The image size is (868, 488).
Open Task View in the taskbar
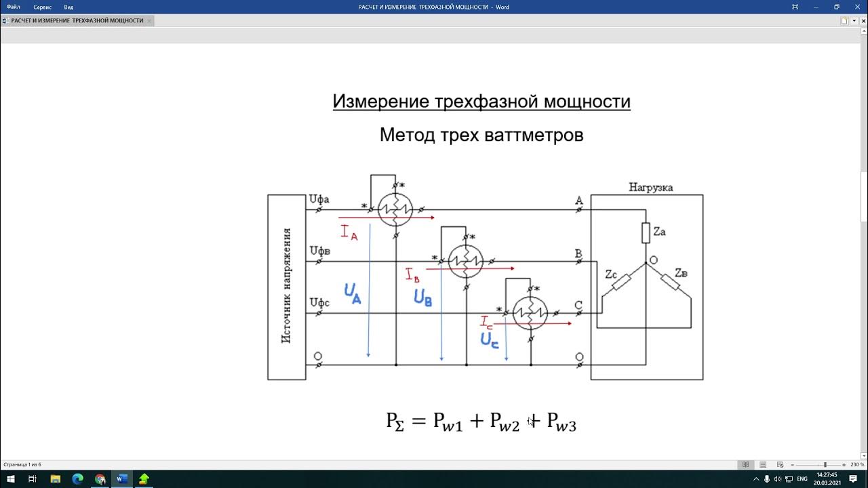click(x=33, y=479)
